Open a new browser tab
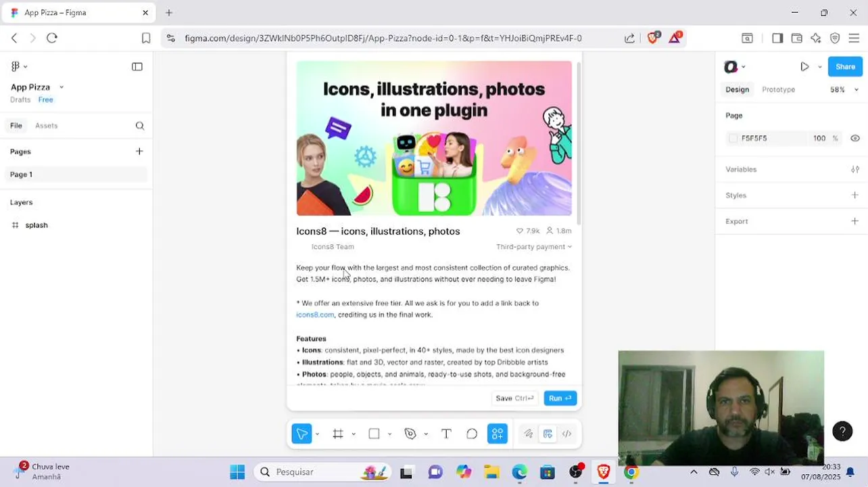Viewport: 868px width, 487px height. (169, 12)
